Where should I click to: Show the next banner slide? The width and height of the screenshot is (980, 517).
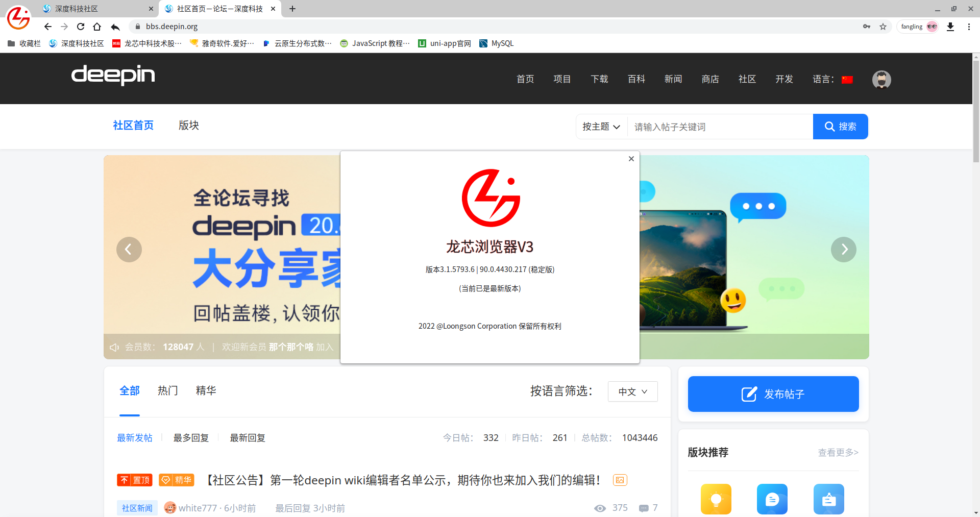click(x=844, y=250)
